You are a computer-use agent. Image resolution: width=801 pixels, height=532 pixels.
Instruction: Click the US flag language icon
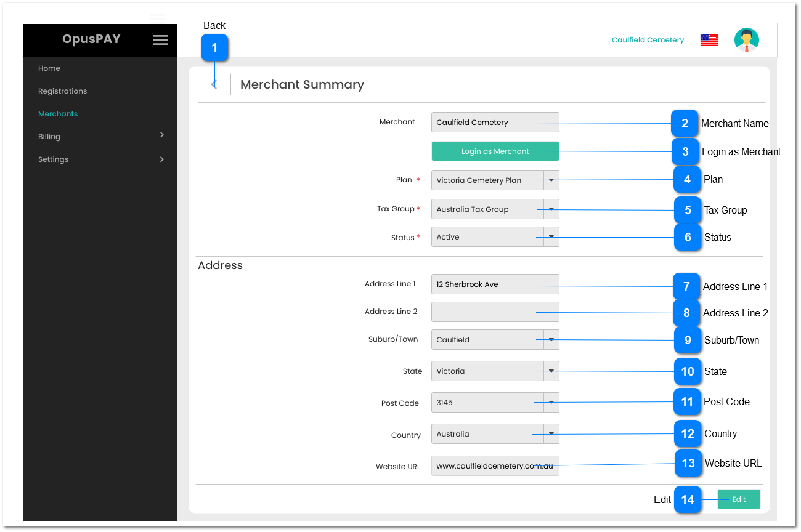[x=709, y=39]
